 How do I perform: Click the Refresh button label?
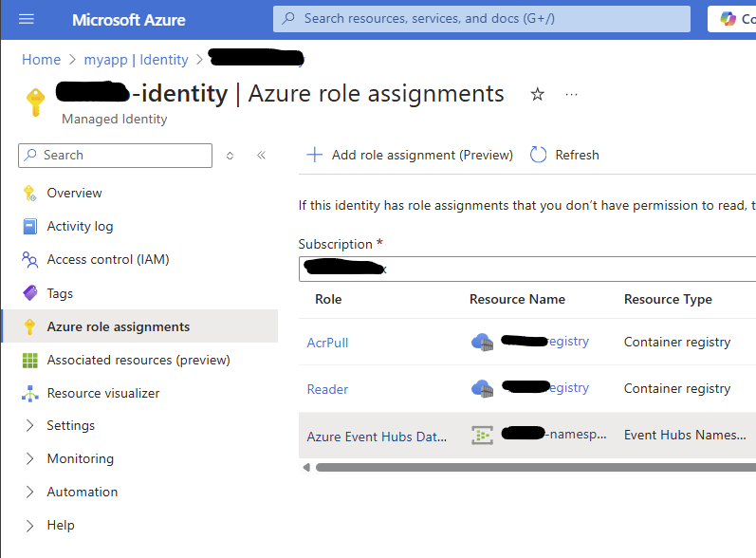[577, 155]
